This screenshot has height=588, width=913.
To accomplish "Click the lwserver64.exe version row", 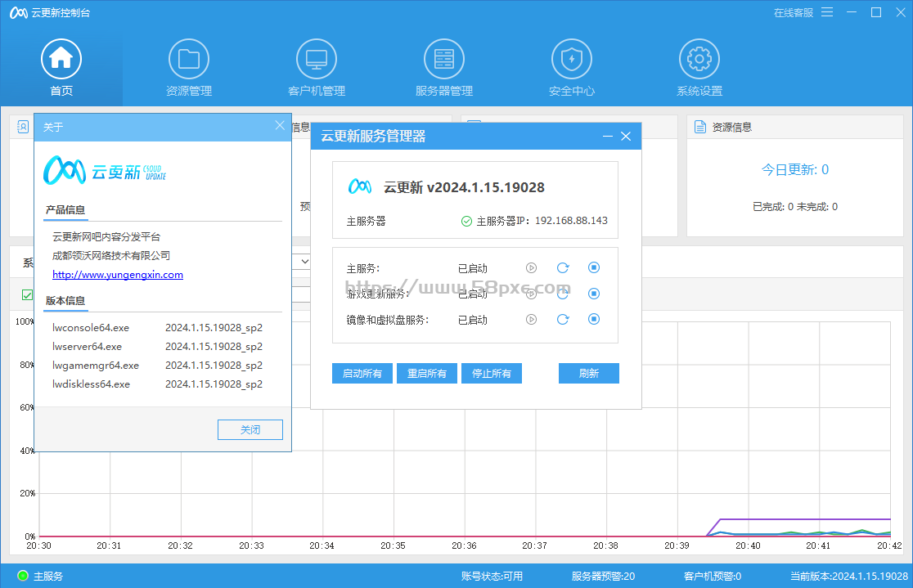I will 157,347.
